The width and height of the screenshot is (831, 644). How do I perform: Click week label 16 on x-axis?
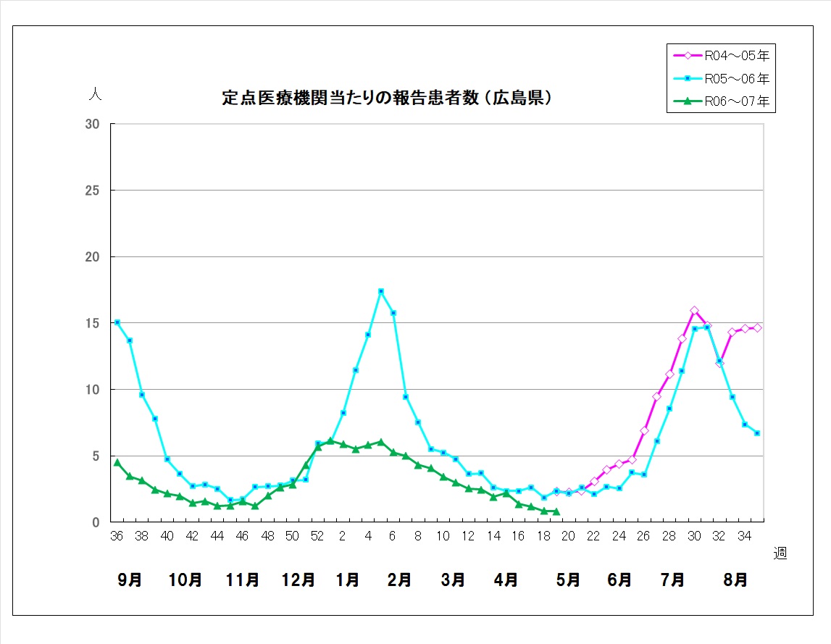pos(518,536)
